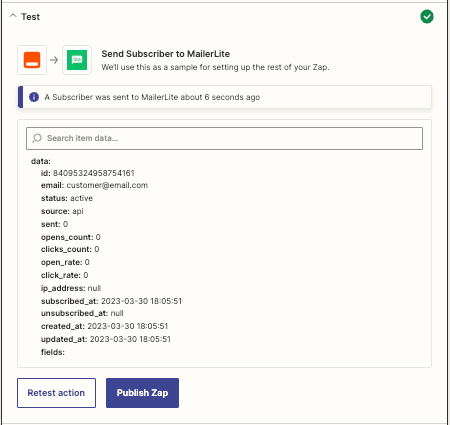Click the arrow between app icons
Viewport: 450px width, 425px height.
54,60
